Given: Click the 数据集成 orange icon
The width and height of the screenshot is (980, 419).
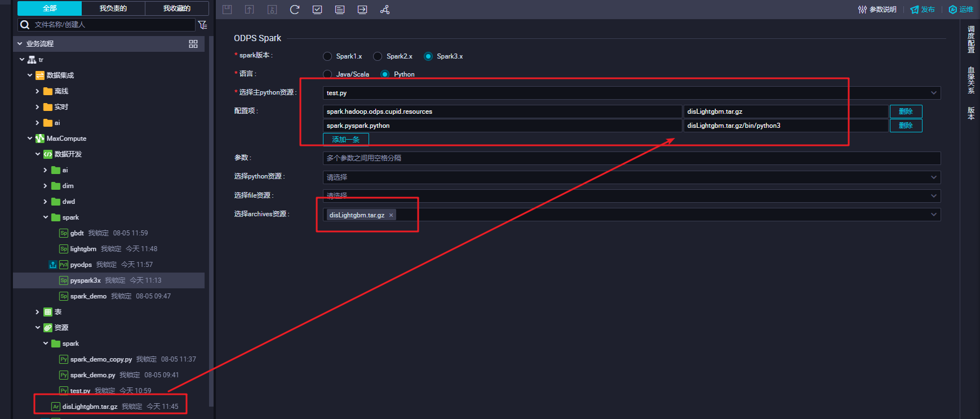Looking at the screenshot, I should (40, 75).
